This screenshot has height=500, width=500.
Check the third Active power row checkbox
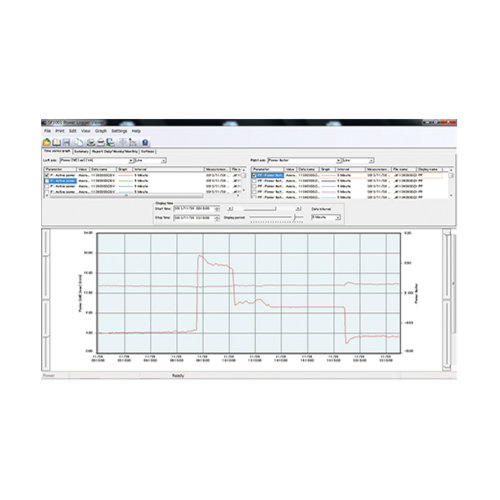click(47, 186)
